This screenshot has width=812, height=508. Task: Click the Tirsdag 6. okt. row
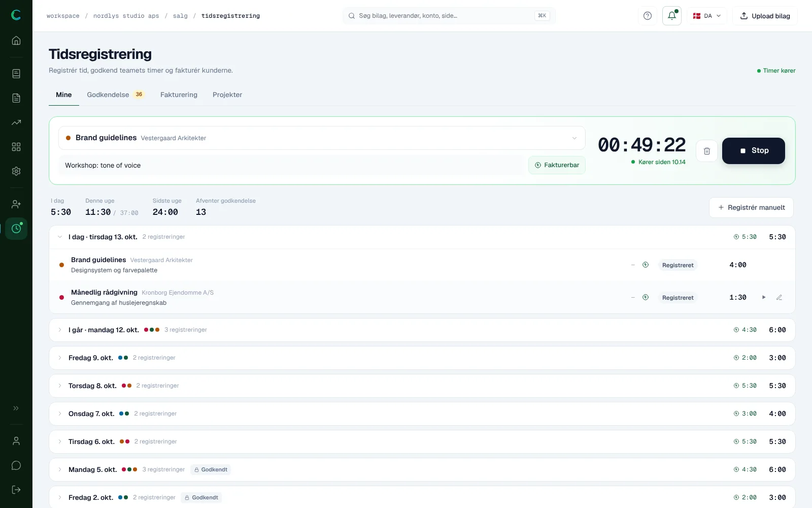click(422, 441)
